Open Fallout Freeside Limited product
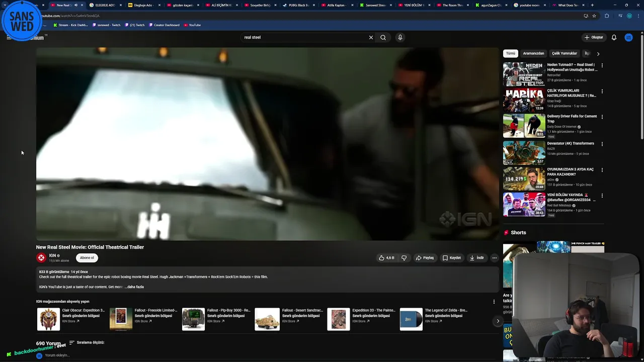This screenshot has height=362, width=644. point(144,319)
